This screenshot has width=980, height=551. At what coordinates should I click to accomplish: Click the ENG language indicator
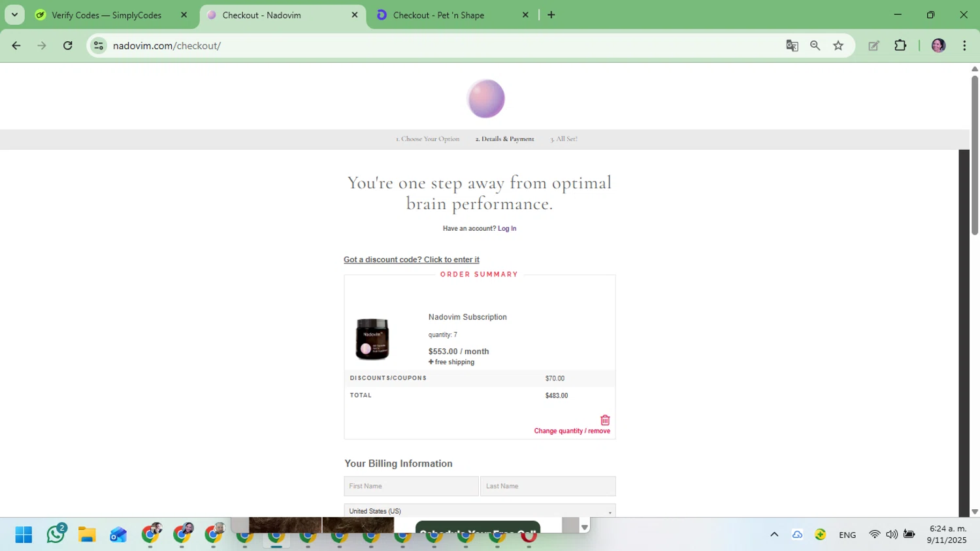tap(847, 535)
